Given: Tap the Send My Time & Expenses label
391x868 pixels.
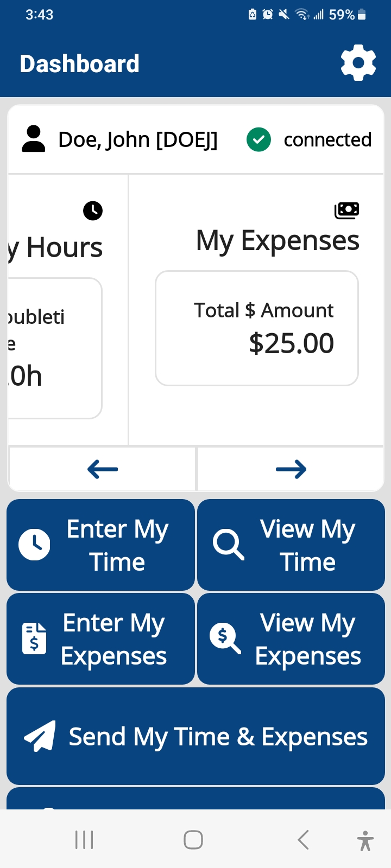Looking at the screenshot, I should click(218, 737).
